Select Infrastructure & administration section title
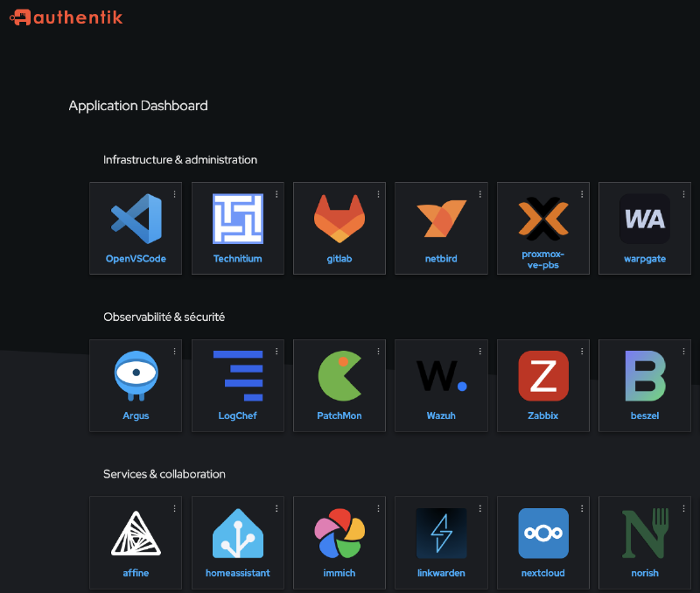Viewport: 700px width, 593px height. (180, 160)
